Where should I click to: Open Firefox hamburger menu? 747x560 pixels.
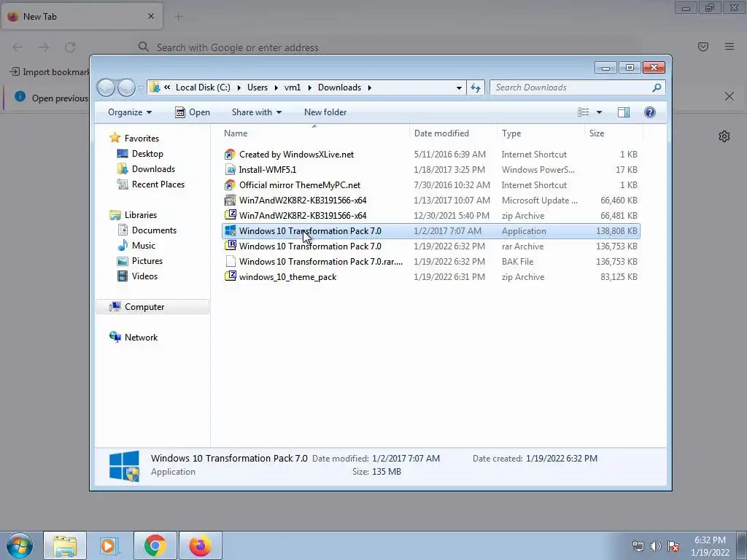[729, 47]
